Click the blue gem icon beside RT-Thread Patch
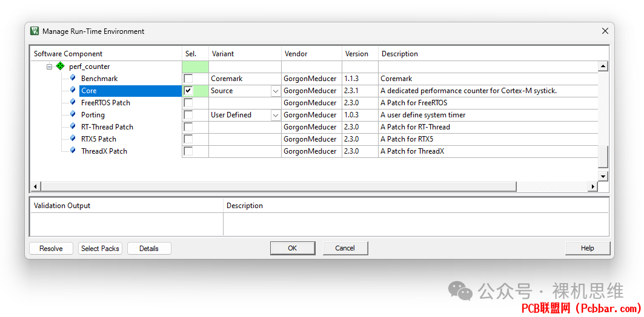This screenshot has height=317, width=644. 73,126
